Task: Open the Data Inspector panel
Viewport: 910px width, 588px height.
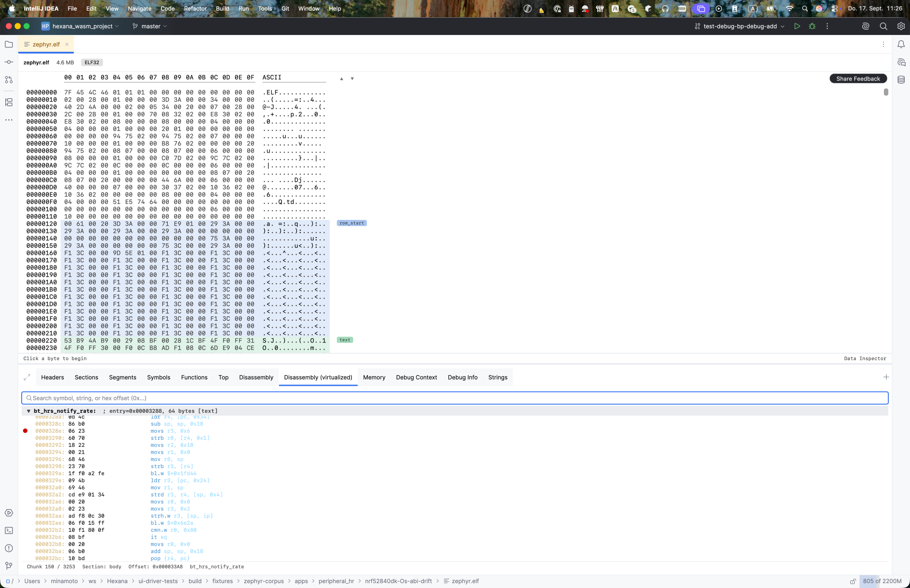Action: click(865, 359)
